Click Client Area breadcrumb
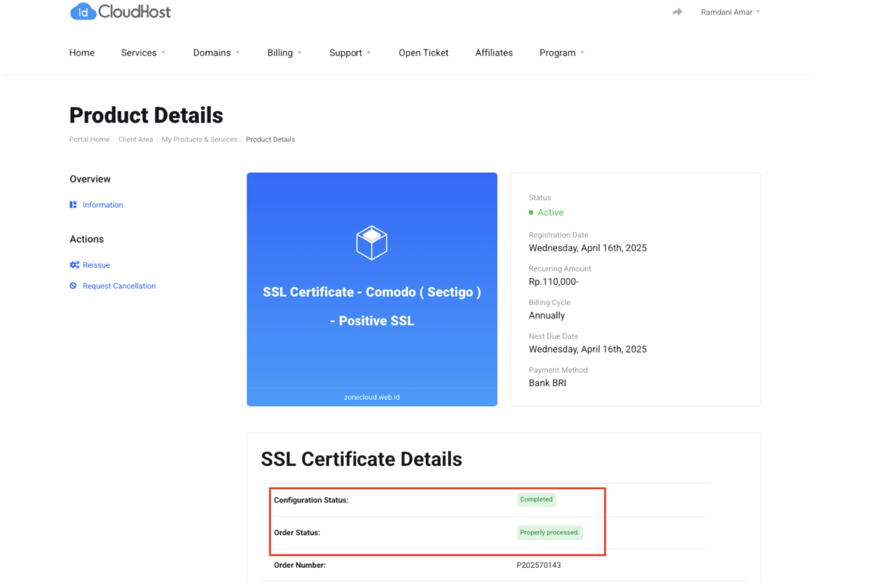The image size is (869, 588). 135,139
